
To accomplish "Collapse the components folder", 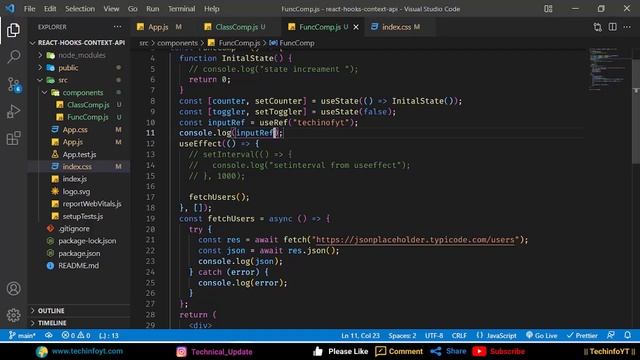I will pyautogui.click(x=78, y=92).
